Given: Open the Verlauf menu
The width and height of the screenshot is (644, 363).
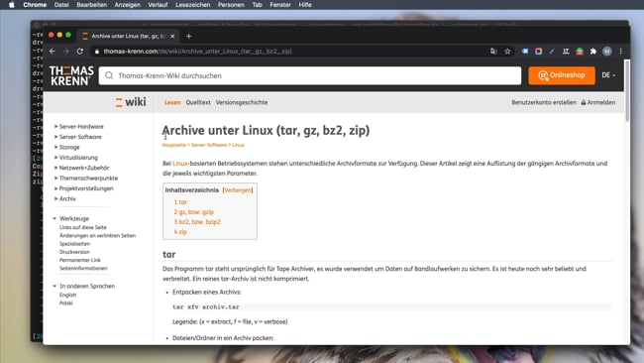Looking at the screenshot, I should point(158,5).
